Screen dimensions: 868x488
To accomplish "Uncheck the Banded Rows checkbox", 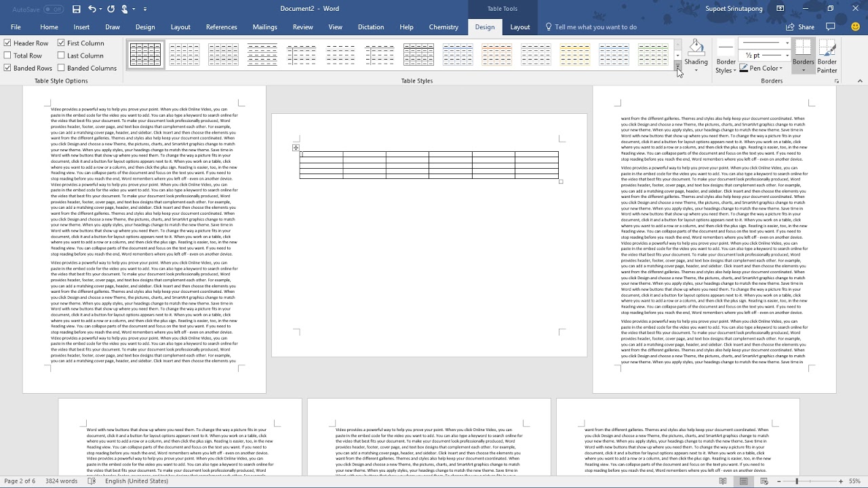I will [x=7, y=68].
